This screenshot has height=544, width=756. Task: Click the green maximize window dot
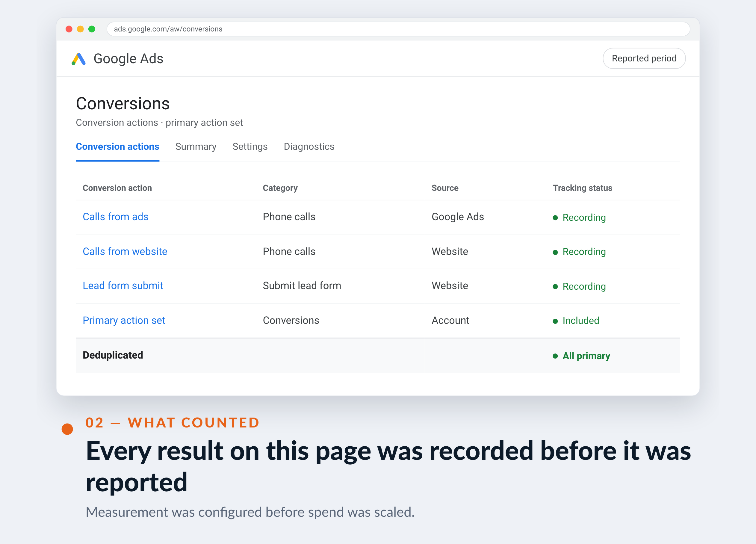tap(92, 29)
